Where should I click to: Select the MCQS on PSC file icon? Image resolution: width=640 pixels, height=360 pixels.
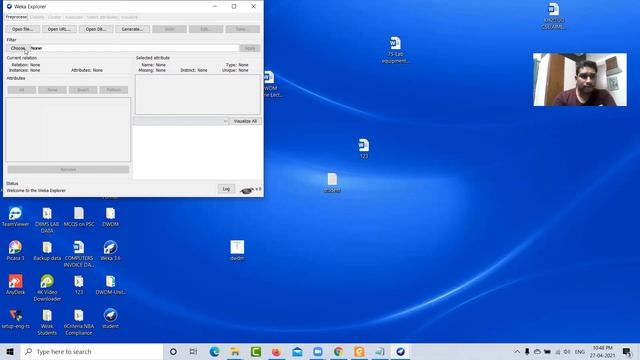79,216
